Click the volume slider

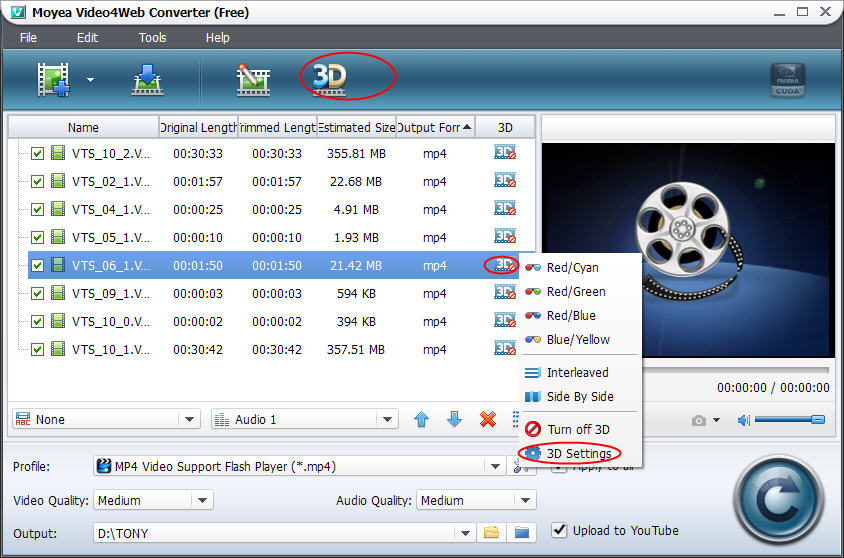click(x=790, y=420)
